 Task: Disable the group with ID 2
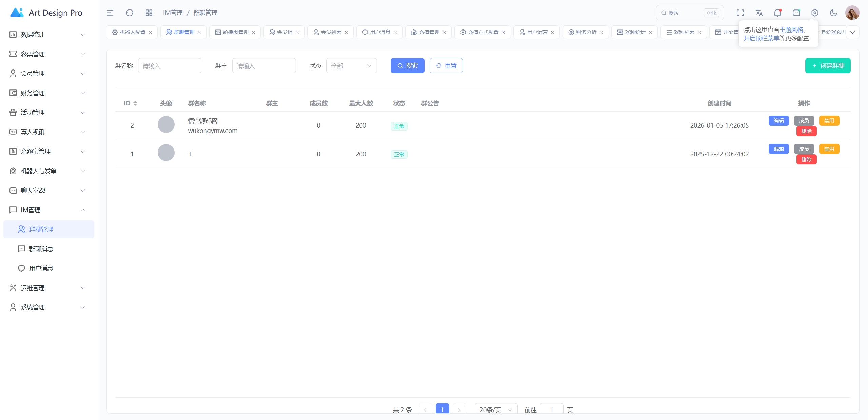(x=829, y=121)
